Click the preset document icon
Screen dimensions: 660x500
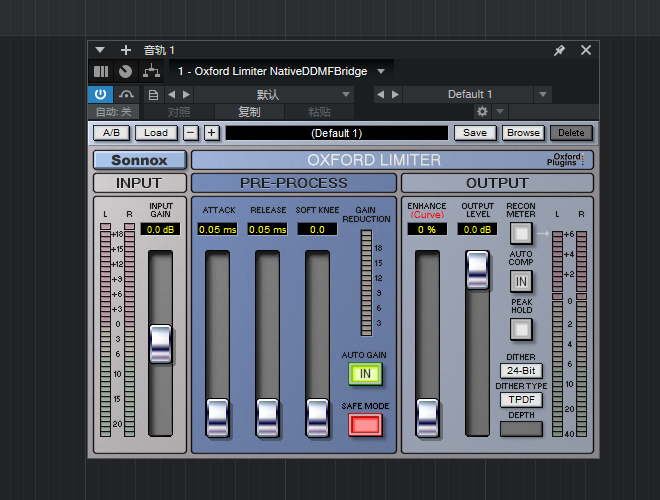coord(153,94)
